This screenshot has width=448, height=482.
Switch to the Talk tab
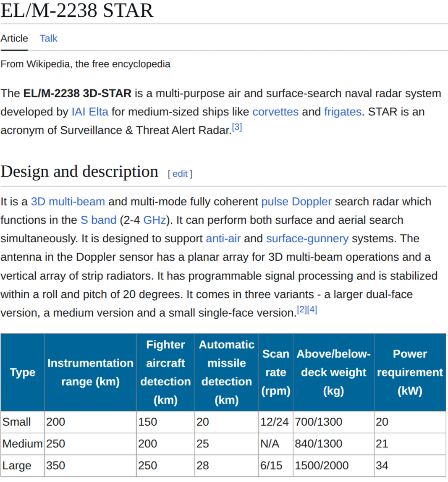(x=49, y=39)
